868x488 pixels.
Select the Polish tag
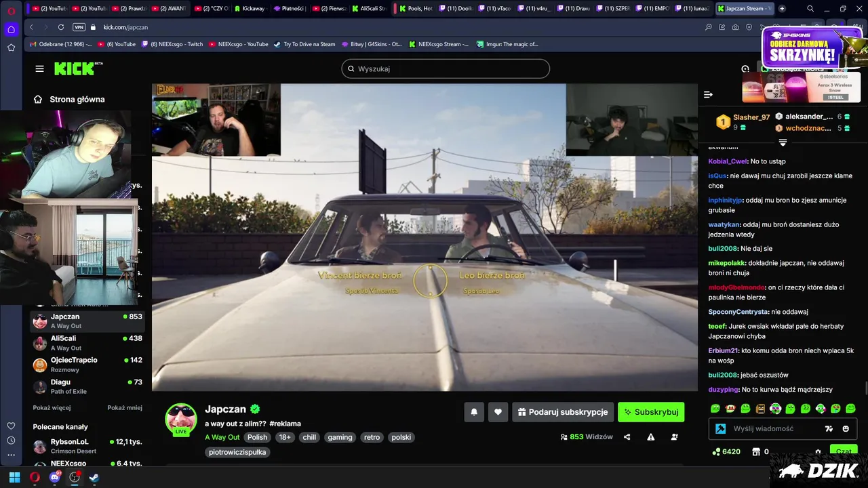click(x=257, y=437)
